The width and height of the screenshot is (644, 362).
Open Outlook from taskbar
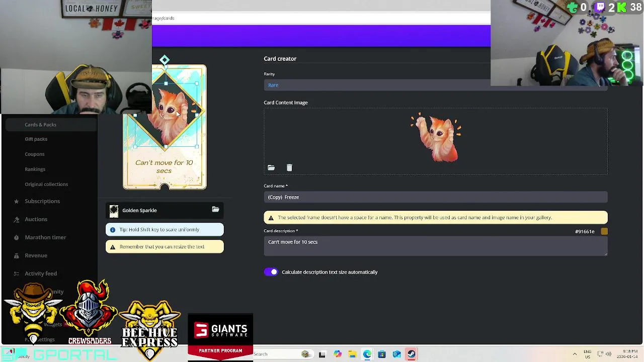click(x=396, y=354)
